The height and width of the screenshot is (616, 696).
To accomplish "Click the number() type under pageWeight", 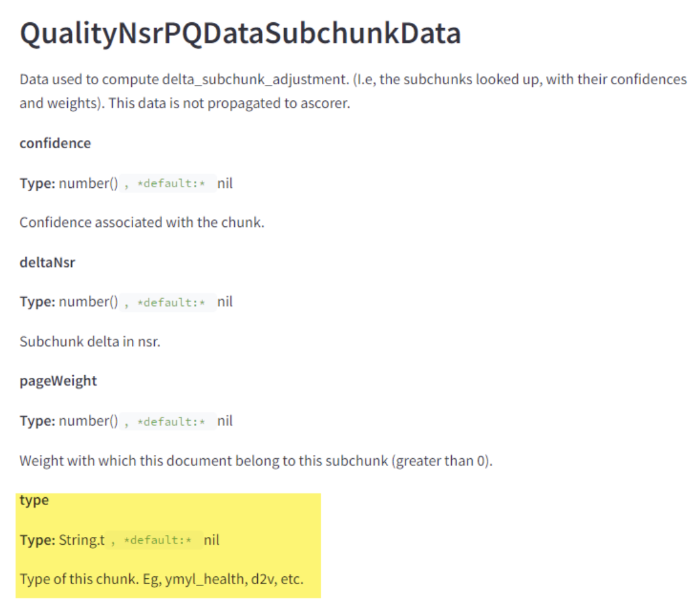I will [x=88, y=421].
